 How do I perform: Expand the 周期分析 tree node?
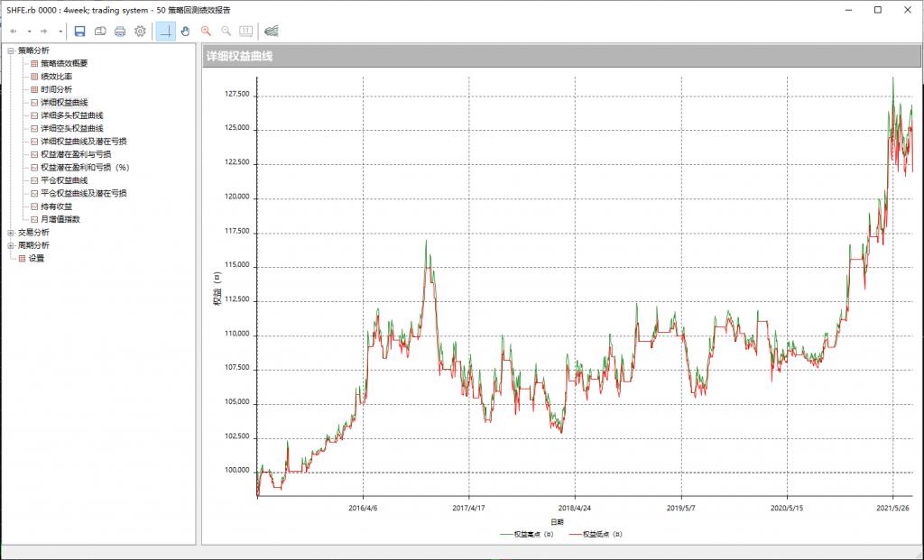11,245
